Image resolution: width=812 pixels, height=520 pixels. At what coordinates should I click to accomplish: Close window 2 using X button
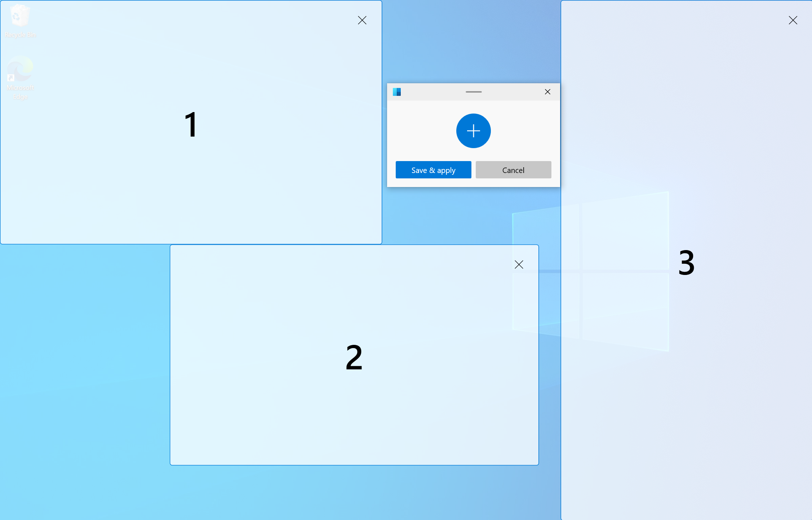(x=520, y=265)
